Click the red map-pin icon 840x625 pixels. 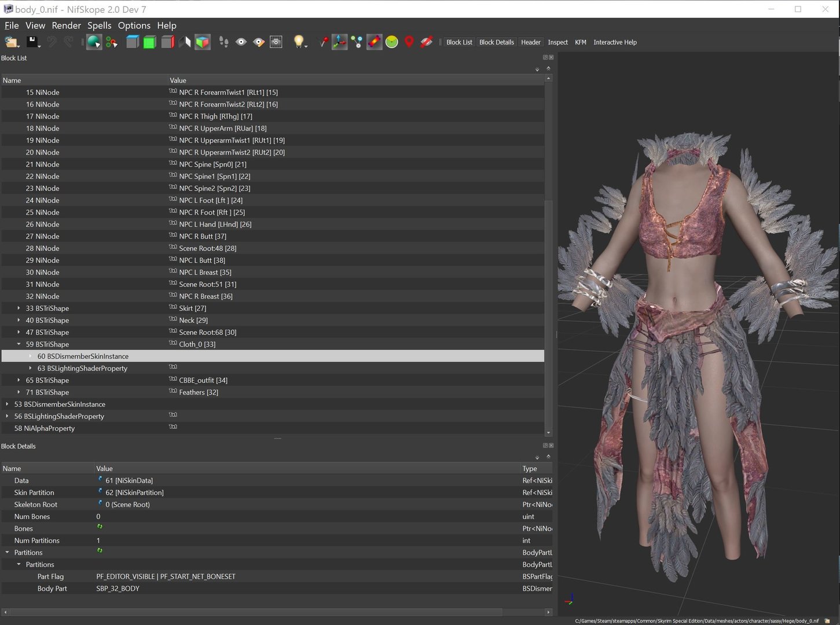coord(409,42)
